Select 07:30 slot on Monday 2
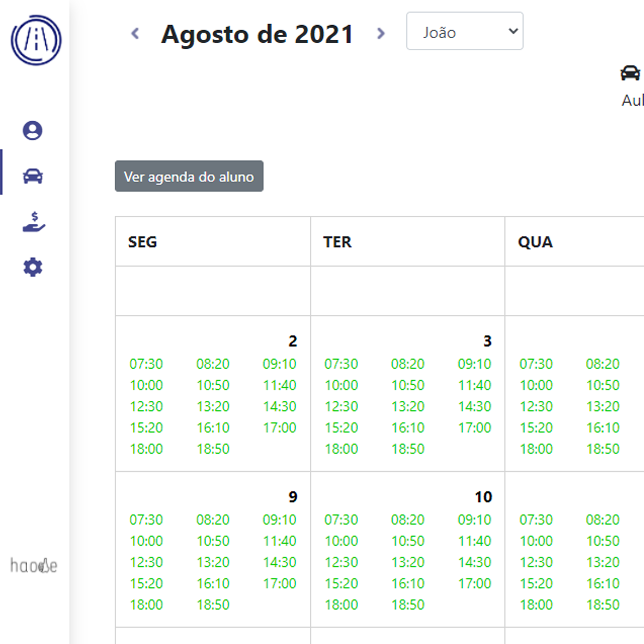644x644 pixels. coord(146,364)
